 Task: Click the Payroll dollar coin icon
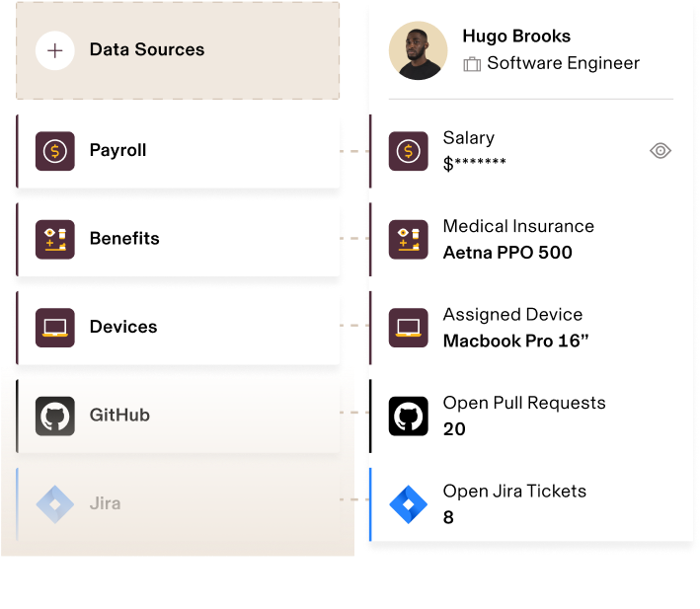tap(55, 151)
